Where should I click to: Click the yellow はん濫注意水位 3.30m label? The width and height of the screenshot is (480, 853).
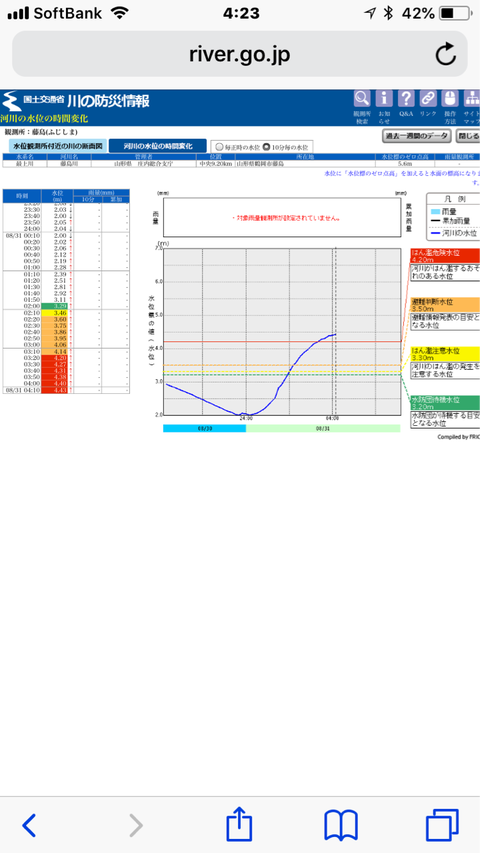(445, 354)
